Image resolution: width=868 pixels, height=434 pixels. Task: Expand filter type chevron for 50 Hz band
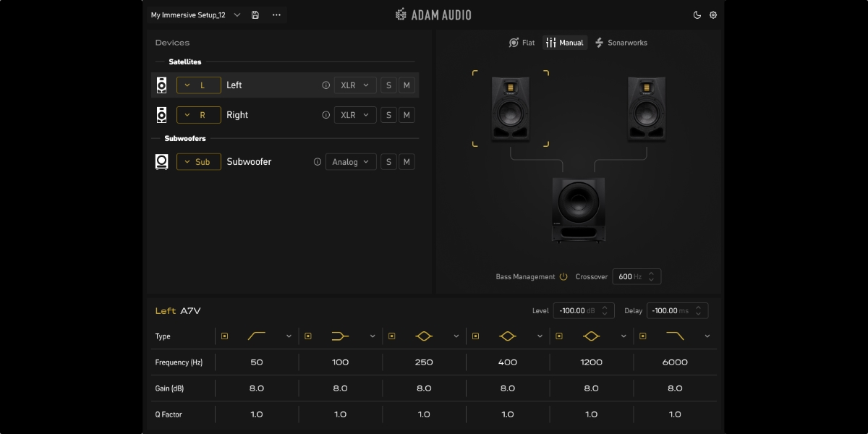[289, 336]
